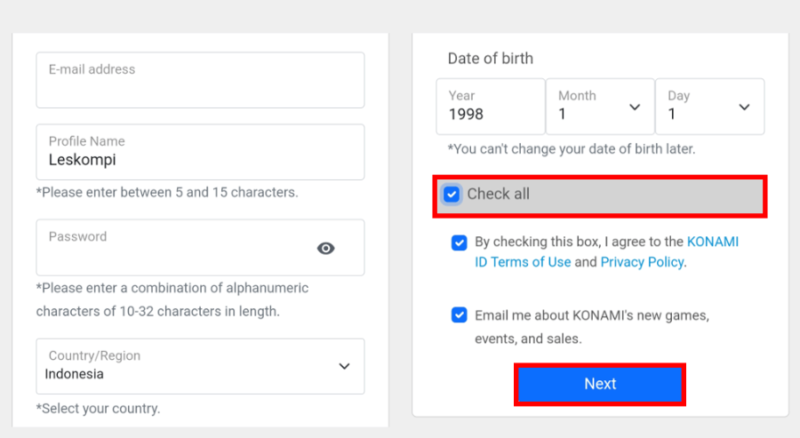This screenshot has height=438, width=800.
Task: Open the Country/Region dropdown showing Indonesia
Action: 200,366
